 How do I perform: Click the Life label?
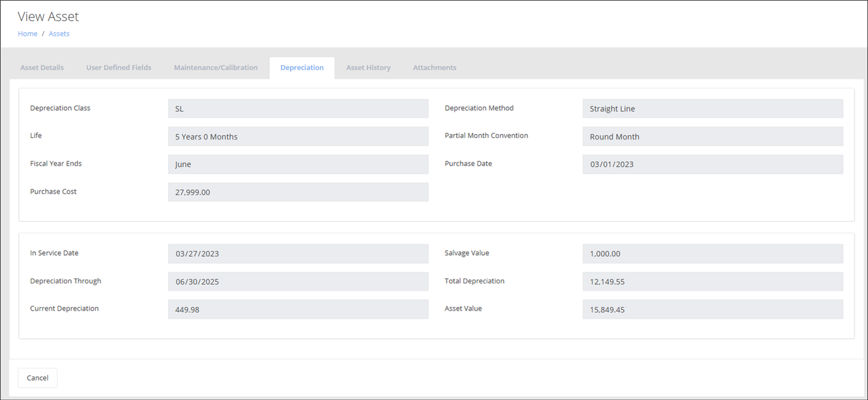[x=36, y=135]
